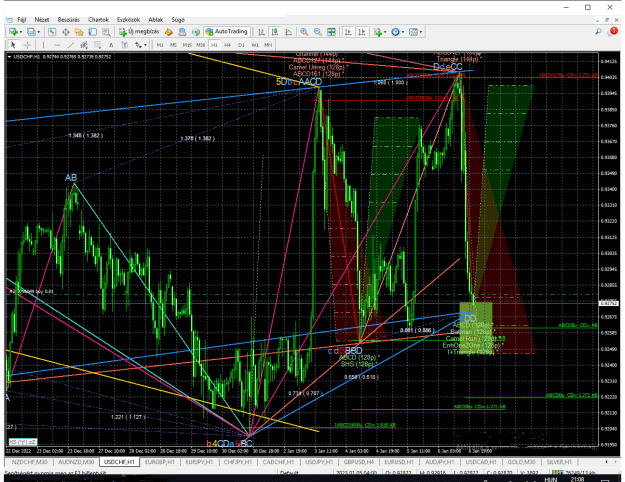Open the Indicators list icon
Viewport: 625px width, 482px height.
(x=378, y=32)
